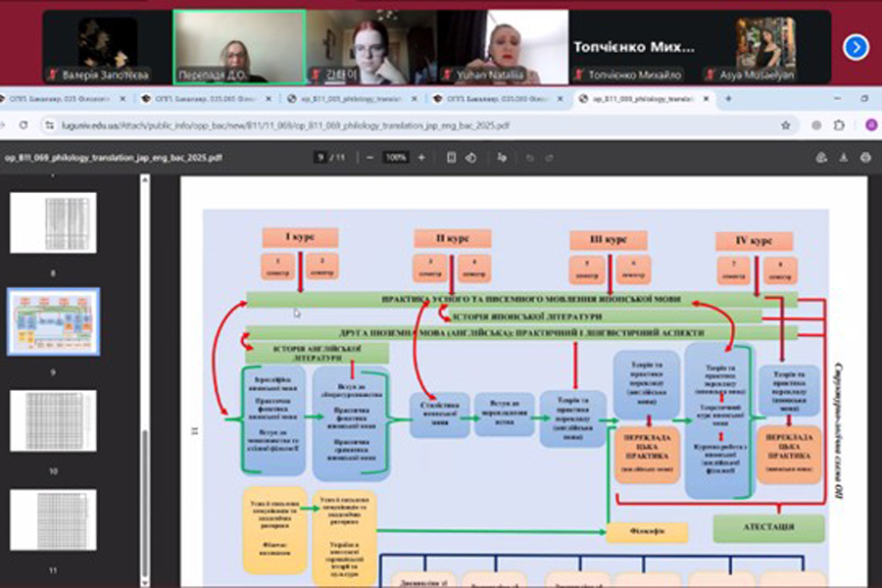Click thumbnail sidebar scrollbar handle
882x588 pixels.
(x=145, y=504)
